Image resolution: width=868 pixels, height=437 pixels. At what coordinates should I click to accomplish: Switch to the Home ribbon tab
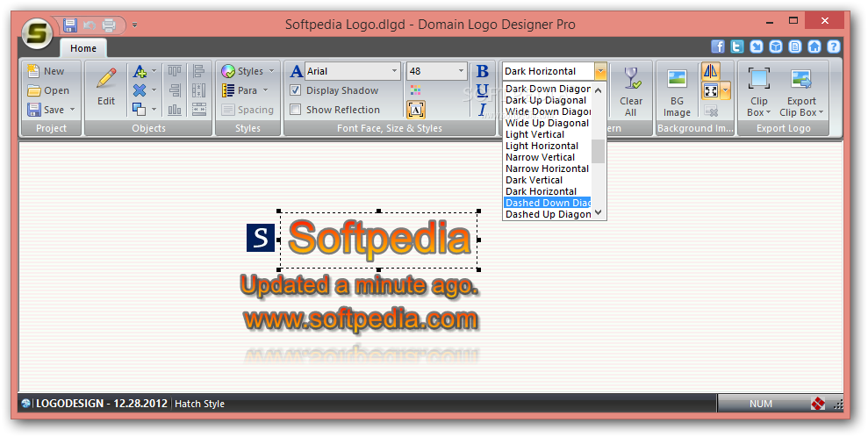click(83, 48)
